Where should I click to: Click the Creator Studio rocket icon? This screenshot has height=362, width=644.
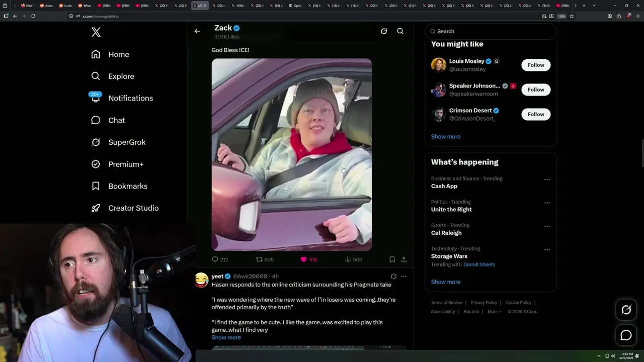[96, 208]
